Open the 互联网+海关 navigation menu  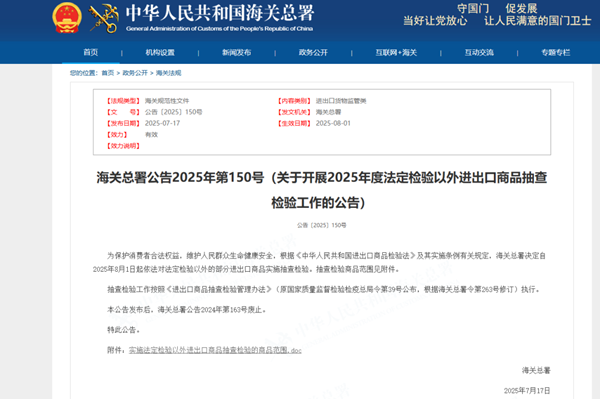(x=396, y=52)
